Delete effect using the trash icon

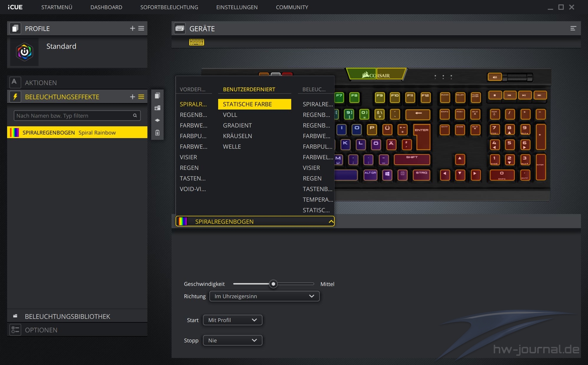coord(157,133)
